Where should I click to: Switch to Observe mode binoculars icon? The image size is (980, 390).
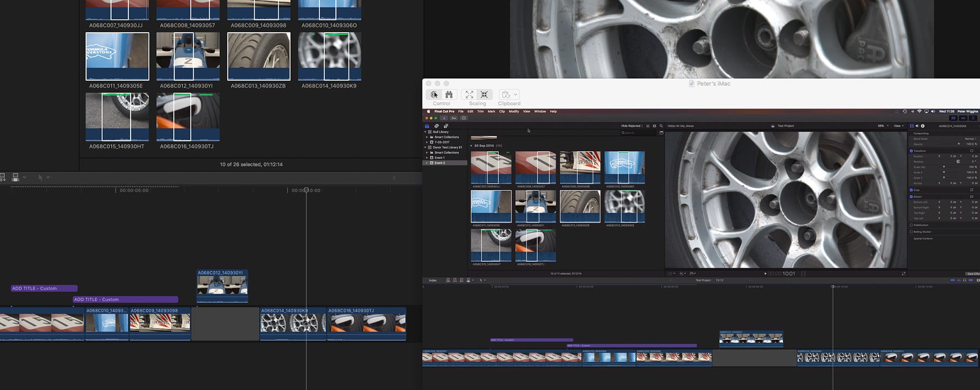pos(449,95)
